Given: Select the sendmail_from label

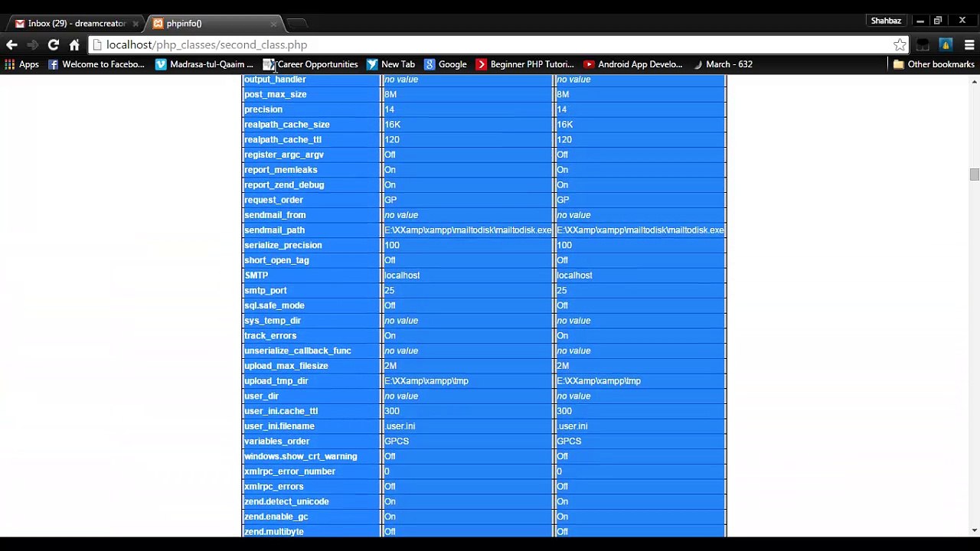Looking at the screenshot, I should pos(275,215).
